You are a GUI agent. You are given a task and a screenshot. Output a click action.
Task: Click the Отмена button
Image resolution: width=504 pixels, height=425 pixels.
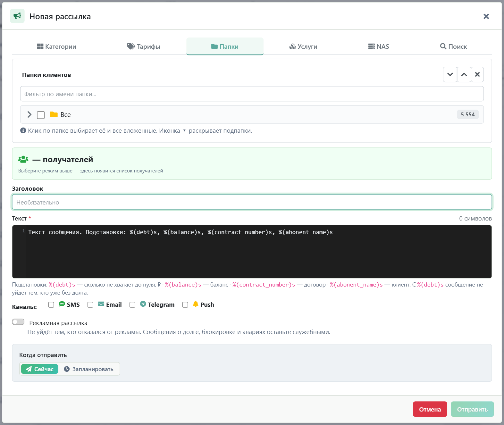(x=430, y=409)
